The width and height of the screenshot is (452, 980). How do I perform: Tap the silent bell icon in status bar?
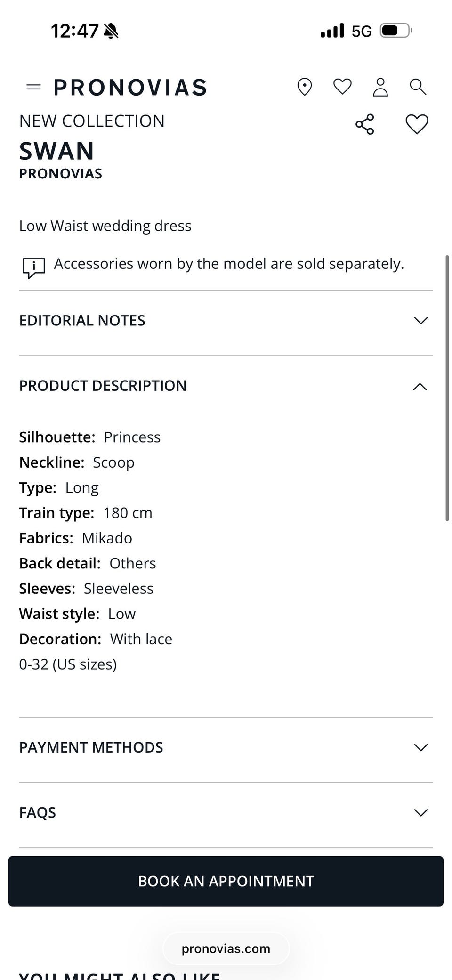[x=111, y=31]
